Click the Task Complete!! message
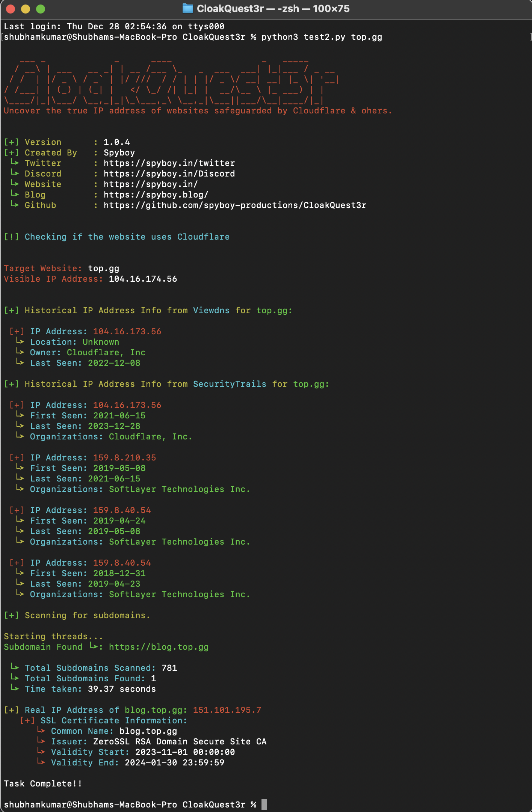Screen dimensions: 532x812 coord(43,783)
